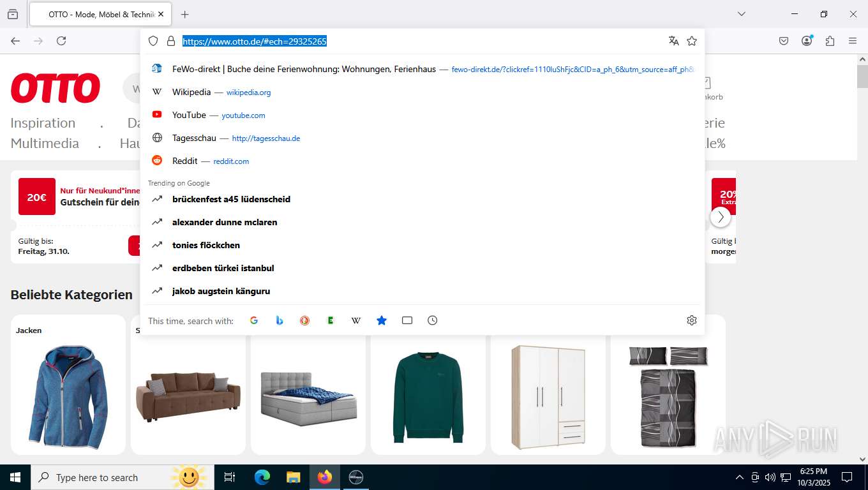Translate this page icon
The width and height of the screenshot is (868, 490).
coord(673,41)
